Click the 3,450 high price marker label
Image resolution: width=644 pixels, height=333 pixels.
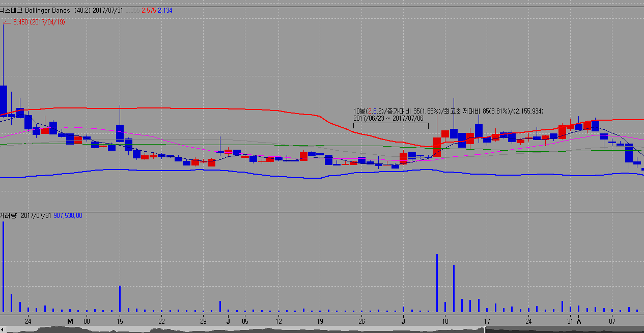pos(38,22)
